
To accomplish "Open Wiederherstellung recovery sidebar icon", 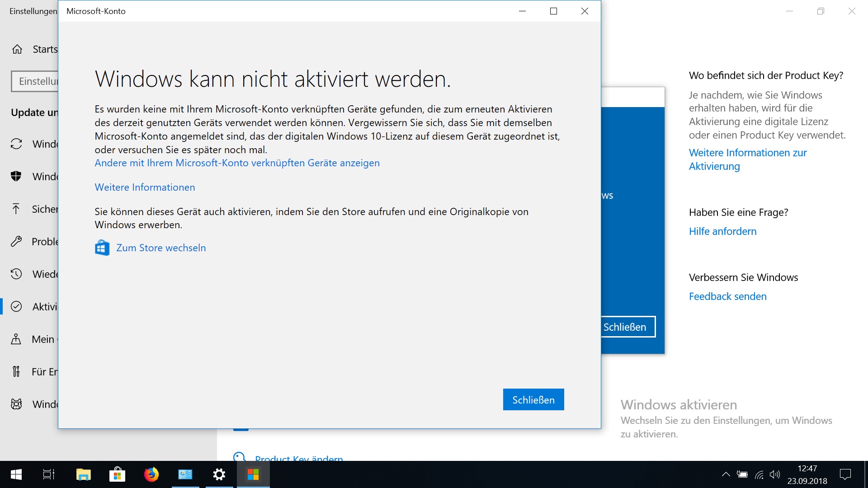I will point(16,274).
